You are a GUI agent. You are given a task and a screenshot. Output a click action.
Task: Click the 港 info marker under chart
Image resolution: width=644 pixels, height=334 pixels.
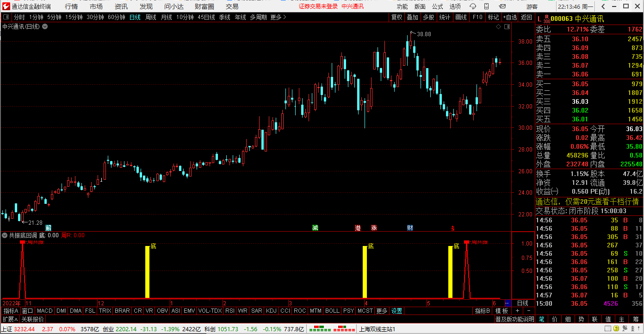point(358,227)
